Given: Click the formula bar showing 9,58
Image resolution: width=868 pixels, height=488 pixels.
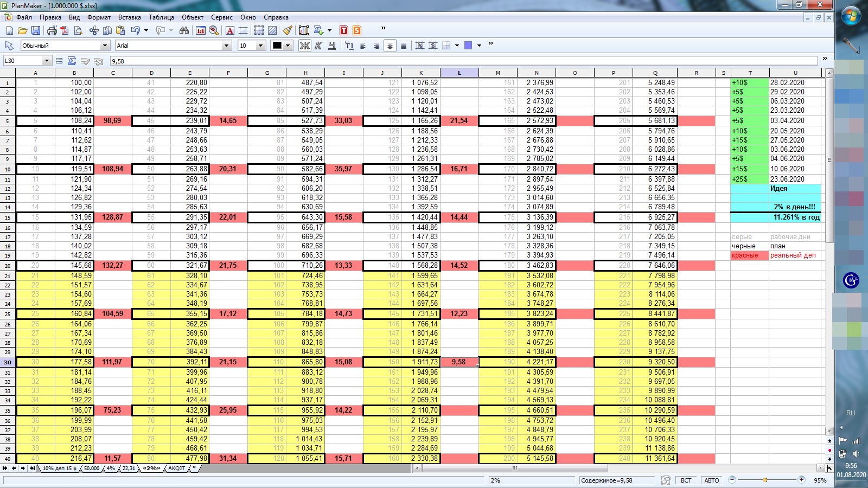Looking at the screenshot, I should click(461, 61).
